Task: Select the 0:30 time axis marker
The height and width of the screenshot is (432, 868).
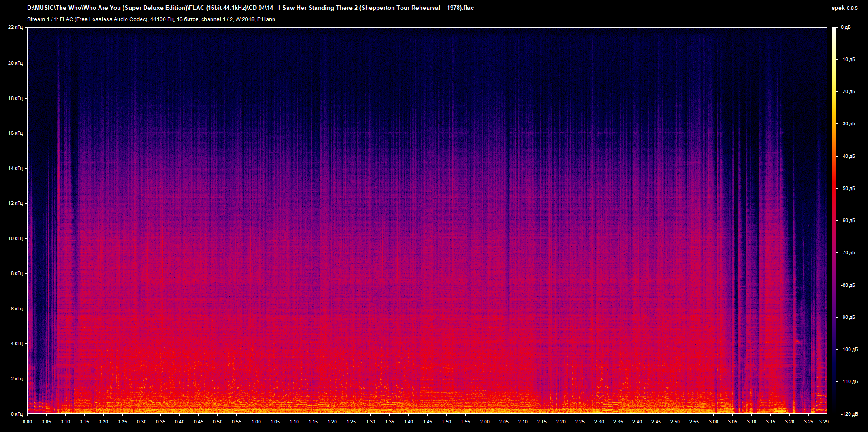Action: click(142, 422)
